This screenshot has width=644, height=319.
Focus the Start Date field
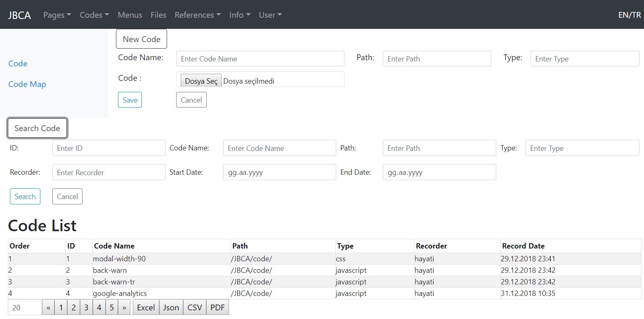pyautogui.click(x=279, y=172)
